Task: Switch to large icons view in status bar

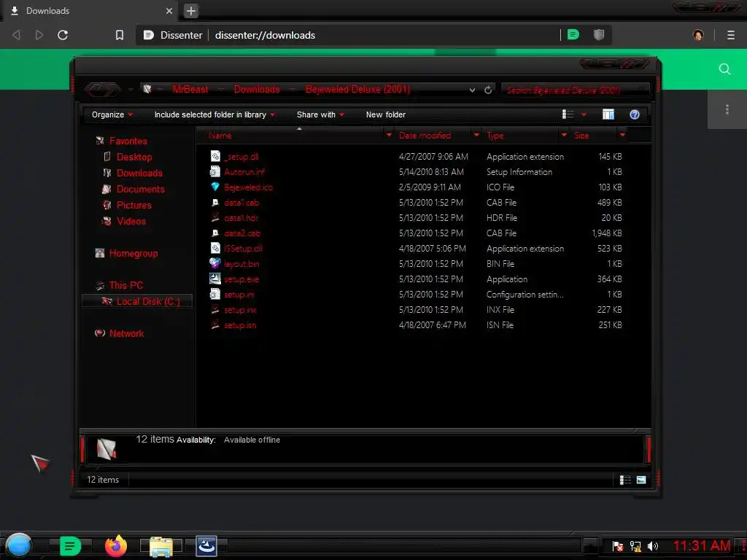Action: click(641, 480)
